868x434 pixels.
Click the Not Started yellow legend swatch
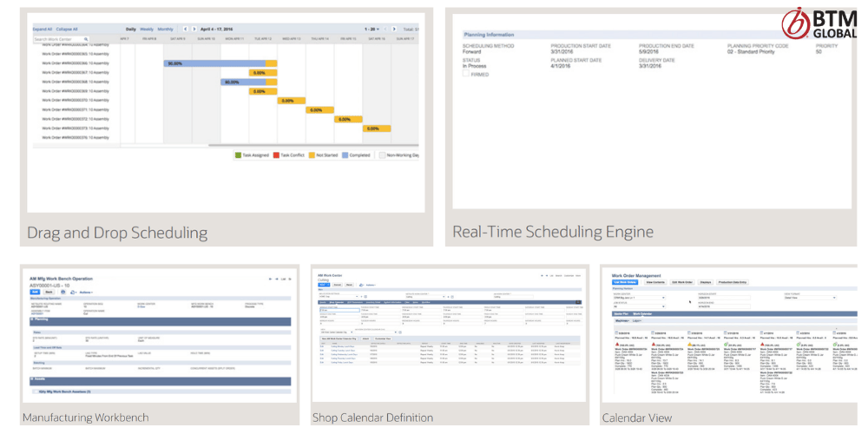click(312, 155)
